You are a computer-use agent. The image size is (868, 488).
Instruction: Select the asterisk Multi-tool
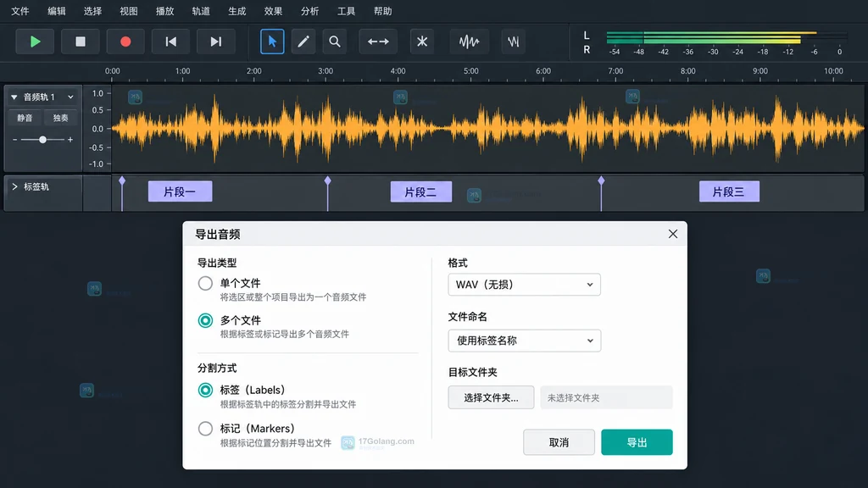pos(422,42)
